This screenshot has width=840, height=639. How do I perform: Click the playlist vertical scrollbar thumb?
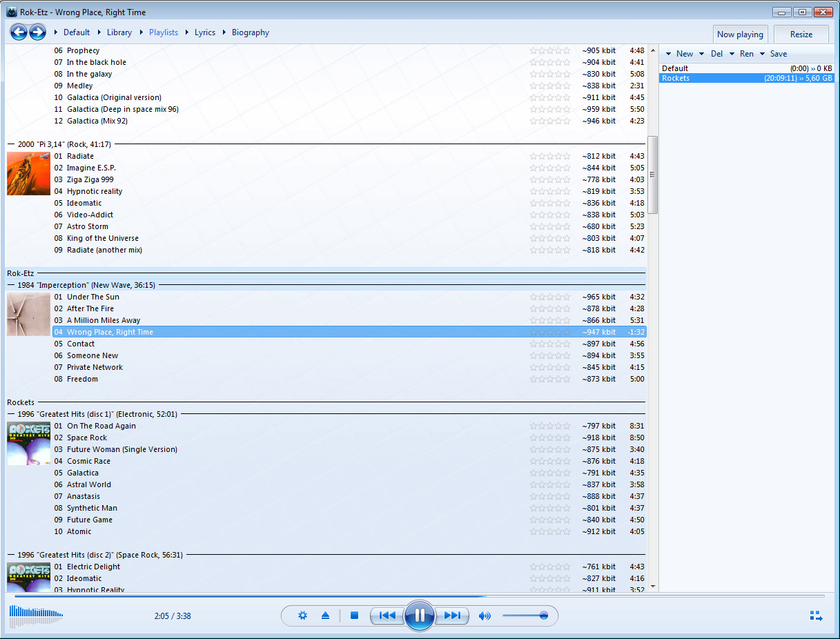click(652, 175)
